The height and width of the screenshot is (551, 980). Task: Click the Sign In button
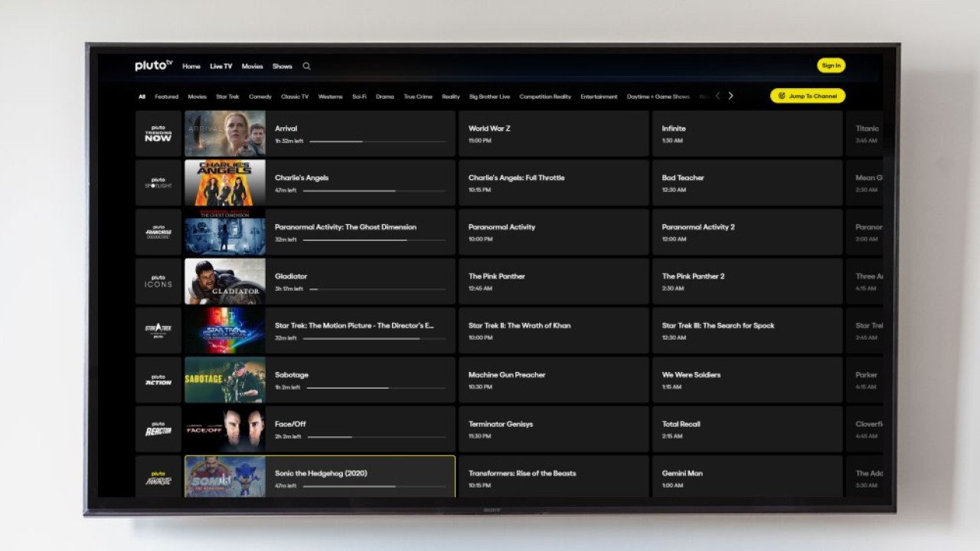tap(831, 66)
